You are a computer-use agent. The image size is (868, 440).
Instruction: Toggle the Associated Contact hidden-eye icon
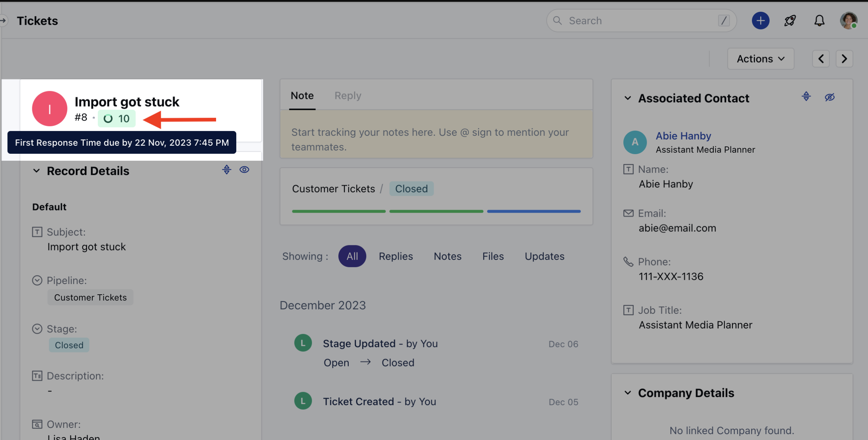(x=830, y=97)
